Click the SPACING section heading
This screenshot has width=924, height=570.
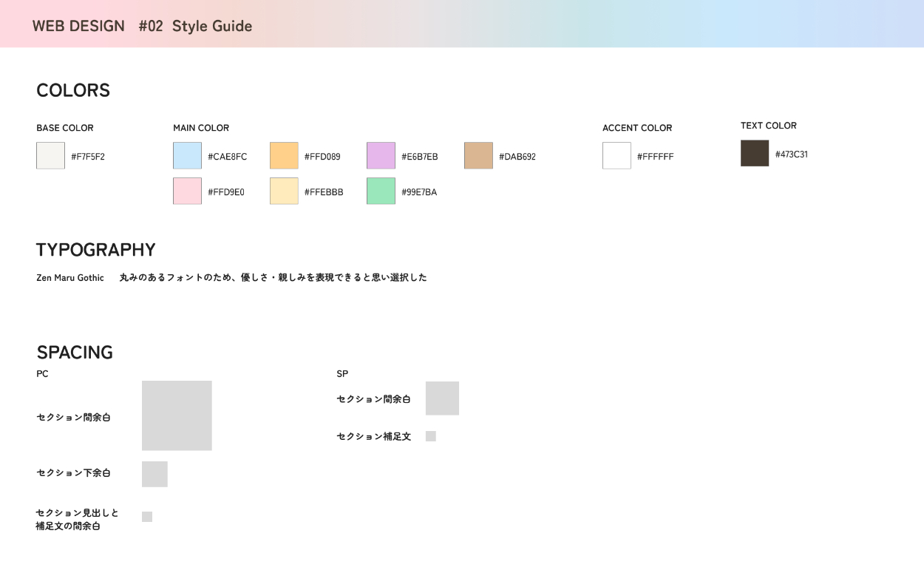pyautogui.click(x=75, y=353)
